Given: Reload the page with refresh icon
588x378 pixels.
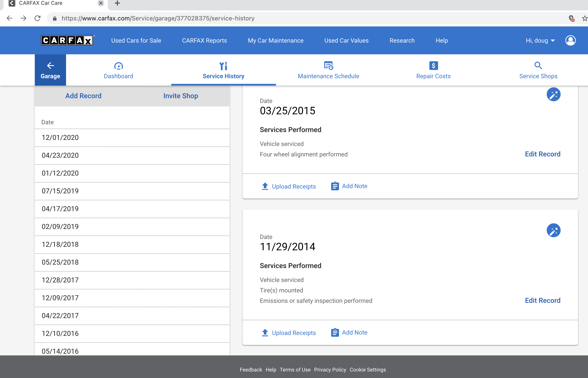Looking at the screenshot, I should point(38,18).
